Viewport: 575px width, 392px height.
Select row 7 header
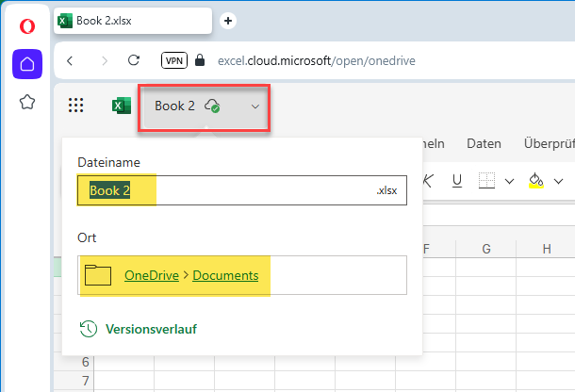[74, 381]
